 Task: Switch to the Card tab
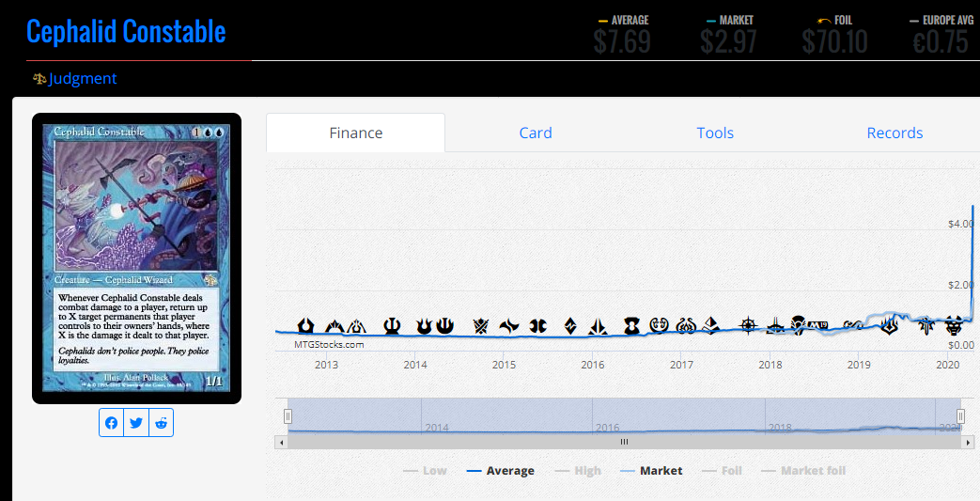(536, 133)
